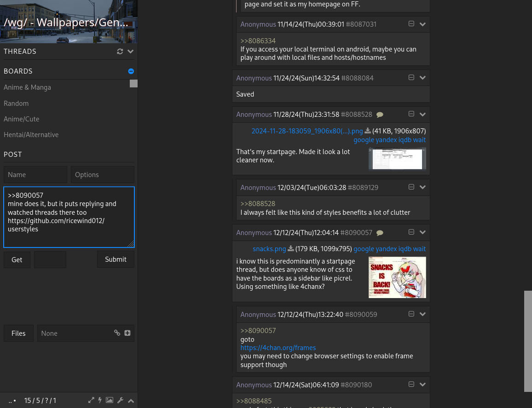The image size is (532, 408).
Task: Download snacks.png via arrow icon
Action: click(291, 248)
